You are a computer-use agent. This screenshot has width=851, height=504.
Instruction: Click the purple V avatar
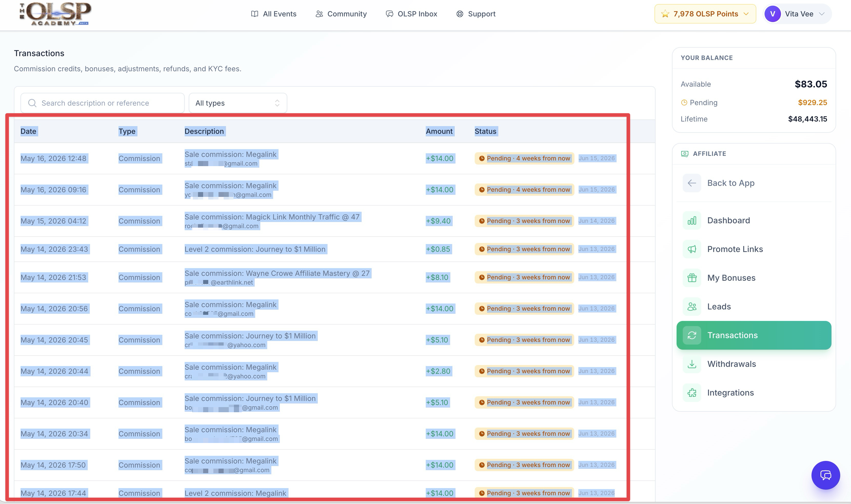pyautogui.click(x=773, y=14)
